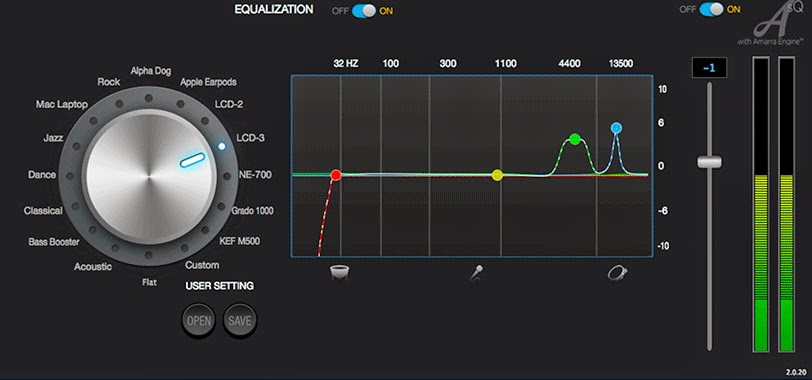Choose the Rock preset on the dial
The image size is (812, 380).
tap(108, 82)
